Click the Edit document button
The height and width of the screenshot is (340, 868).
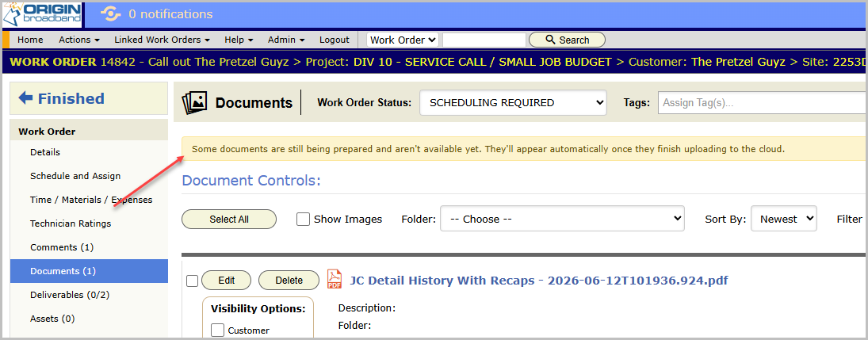click(227, 281)
